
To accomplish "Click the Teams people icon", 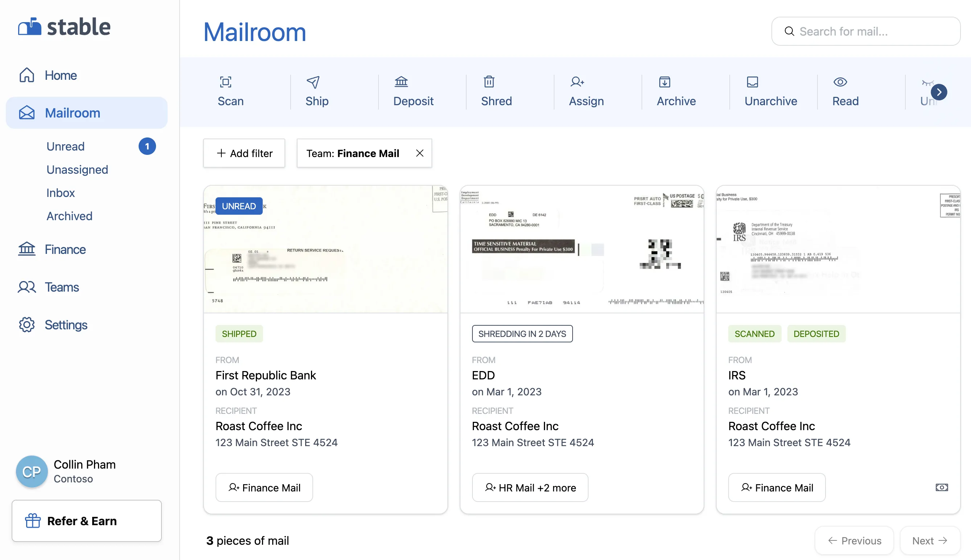I will point(26,287).
